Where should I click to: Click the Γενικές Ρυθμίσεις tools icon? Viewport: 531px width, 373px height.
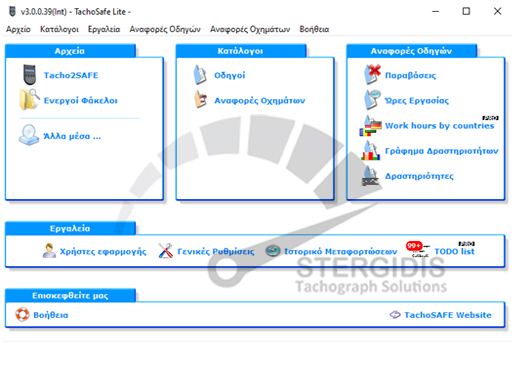[166, 251]
